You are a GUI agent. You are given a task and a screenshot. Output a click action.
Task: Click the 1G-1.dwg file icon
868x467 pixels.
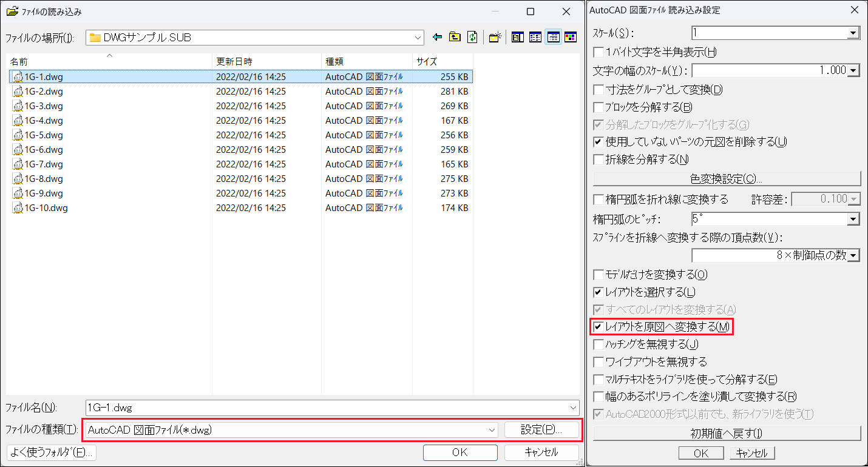coord(18,77)
